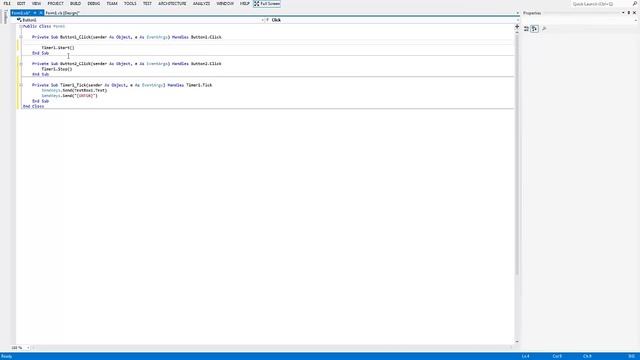Click the editor vertical scrollbar

tap(517, 155)
